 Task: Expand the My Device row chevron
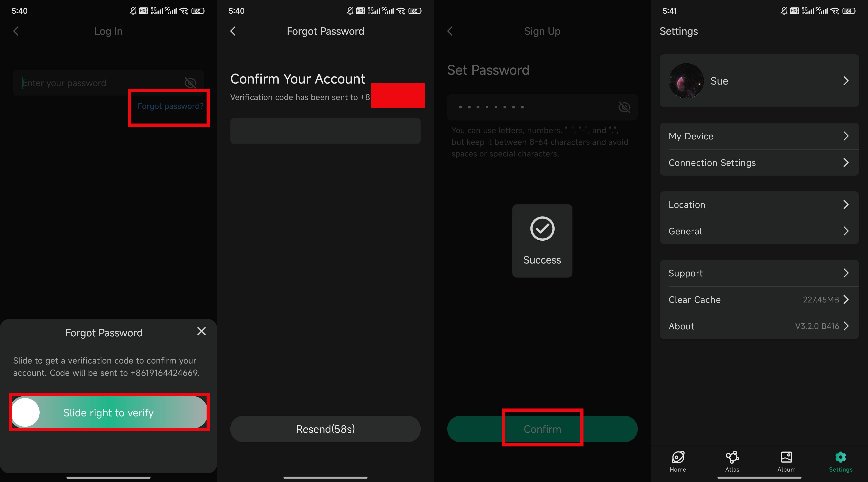pyautogui.click(x=846, y=136)
